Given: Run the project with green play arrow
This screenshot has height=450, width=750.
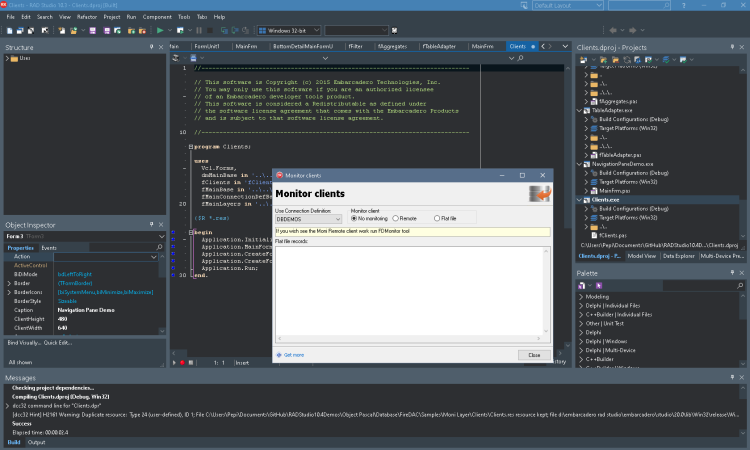Looking at the screenshot, I should (x=160, y=31).
